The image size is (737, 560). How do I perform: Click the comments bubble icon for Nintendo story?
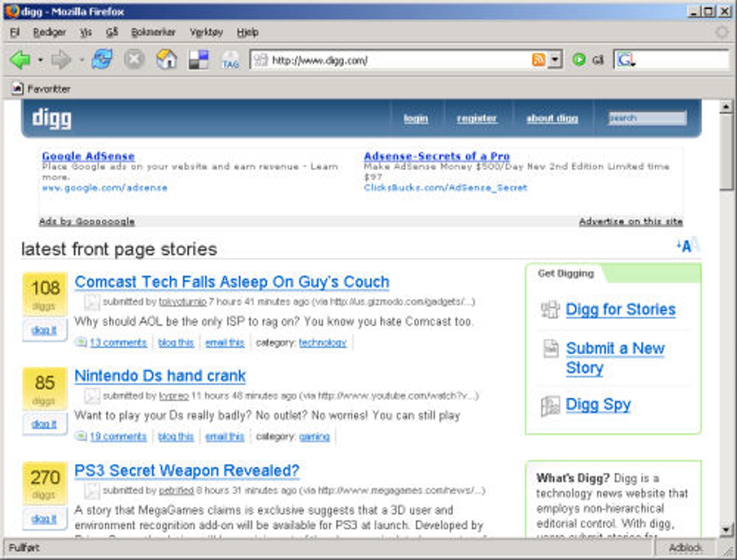click(81, 436)
